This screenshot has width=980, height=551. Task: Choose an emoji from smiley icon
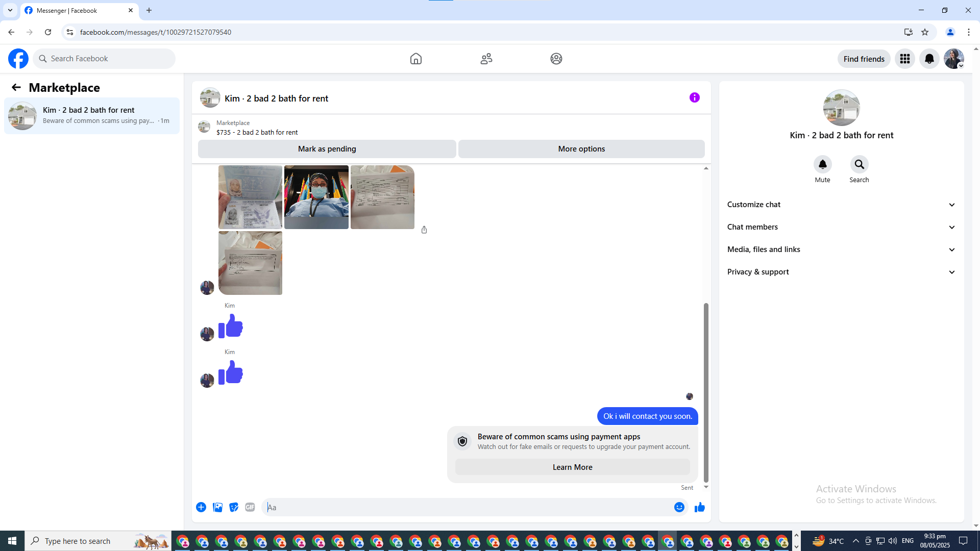pyautogui.click(x=679, y=507)
